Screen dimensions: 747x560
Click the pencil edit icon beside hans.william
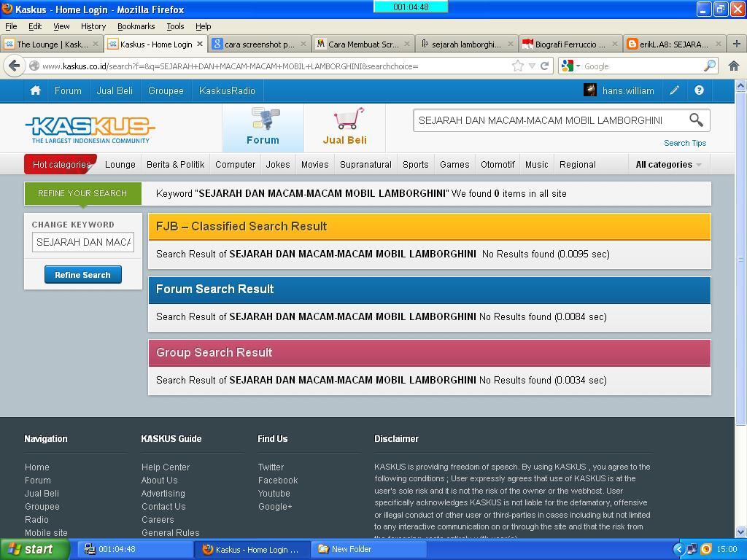click(674, 90)
